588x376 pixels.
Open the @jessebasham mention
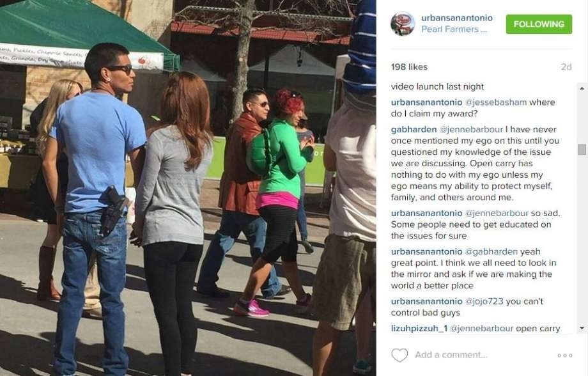click(x=496, y=102)
